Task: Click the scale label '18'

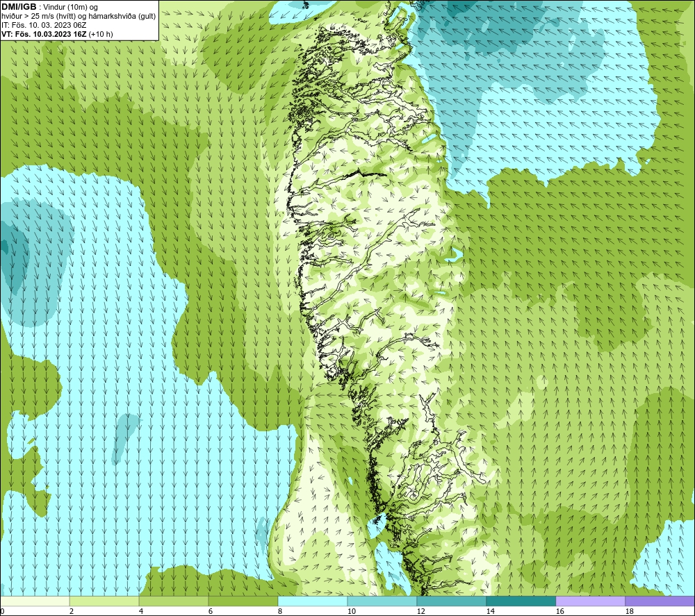Action: pyautogui.click(x=629, y=611)
